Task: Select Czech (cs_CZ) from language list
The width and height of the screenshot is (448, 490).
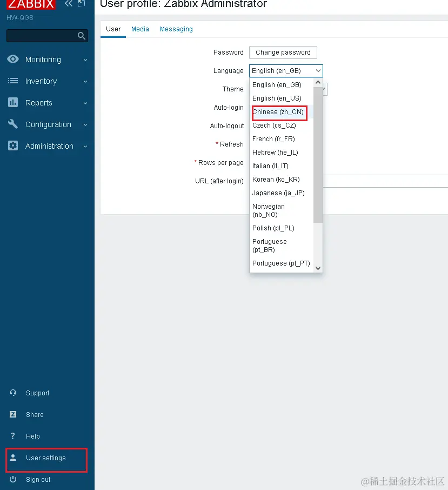Action: pyautogui.click(x=281, y=125)
